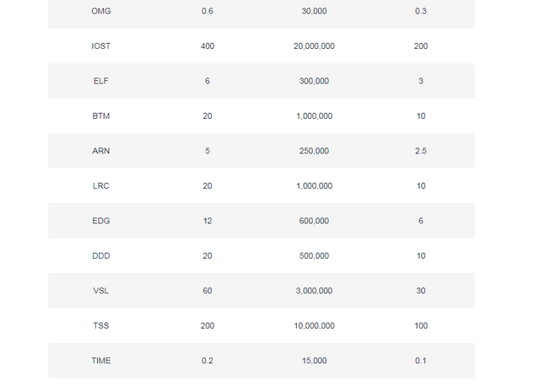This screenshot has height=392, width=540.
Task: Select the 15,000 value for TIME
Action: tap(314, 361)
